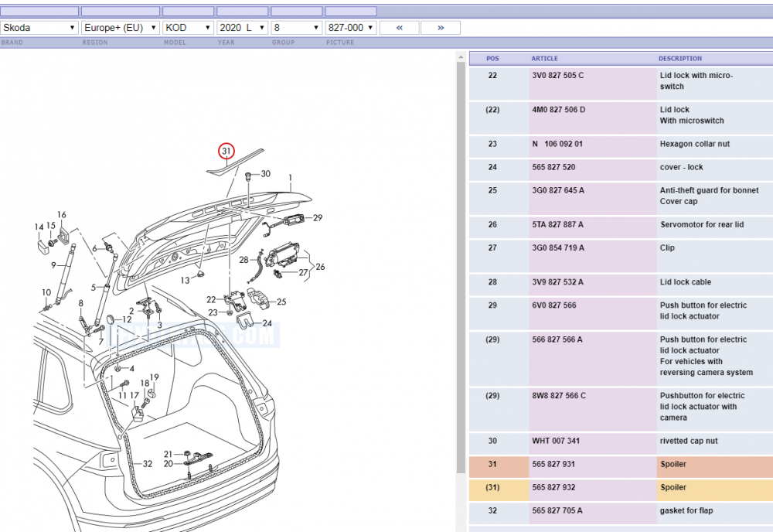Open the Brand dropdown showing Skoda
The width and height of the screenshot is (773, 532).
point(39,28)
